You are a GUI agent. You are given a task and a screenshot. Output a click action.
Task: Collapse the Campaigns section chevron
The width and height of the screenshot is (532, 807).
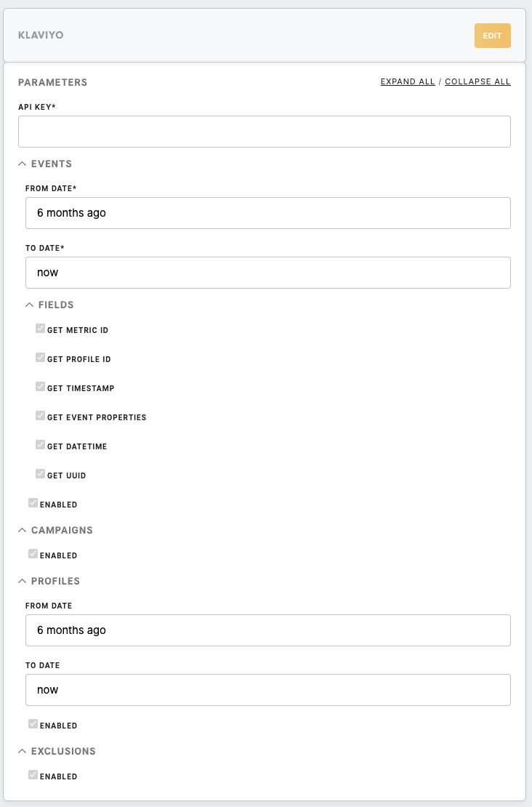point(22,530)
